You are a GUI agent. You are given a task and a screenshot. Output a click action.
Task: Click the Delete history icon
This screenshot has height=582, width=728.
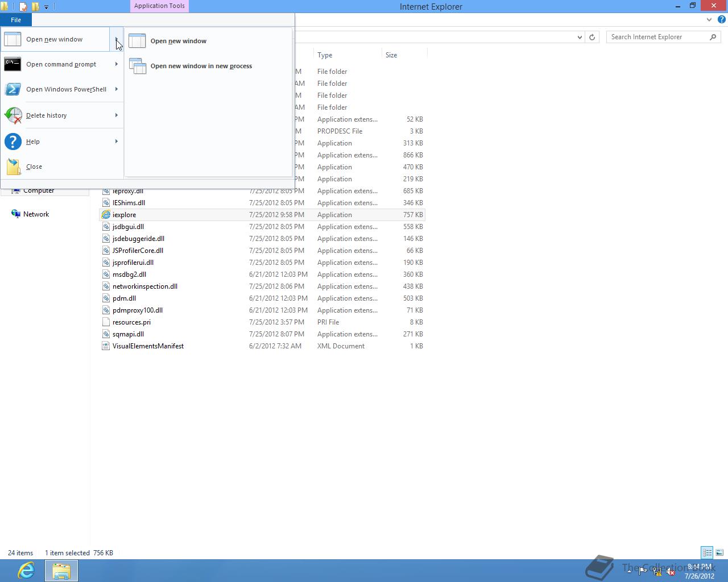(13, 115)
